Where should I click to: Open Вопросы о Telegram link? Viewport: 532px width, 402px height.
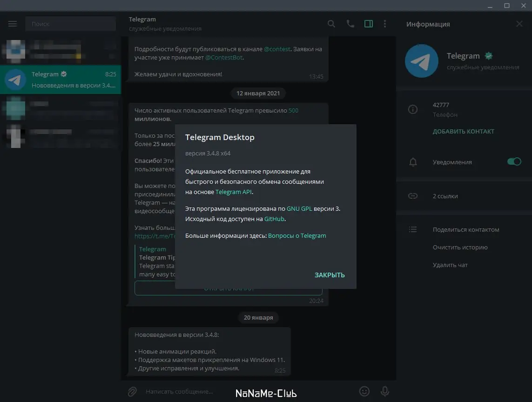click(x=297, y=236)
